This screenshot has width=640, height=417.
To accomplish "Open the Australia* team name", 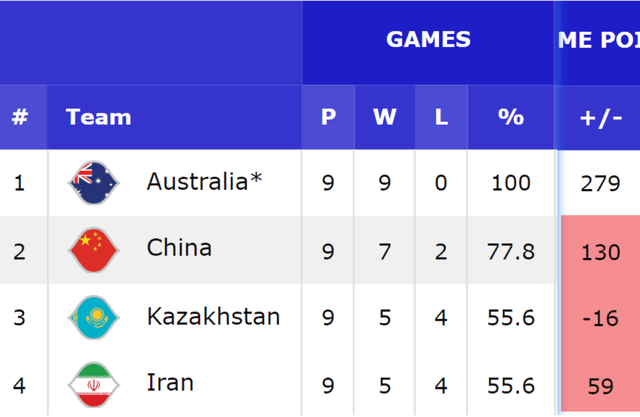I will (x=204, y=182).
